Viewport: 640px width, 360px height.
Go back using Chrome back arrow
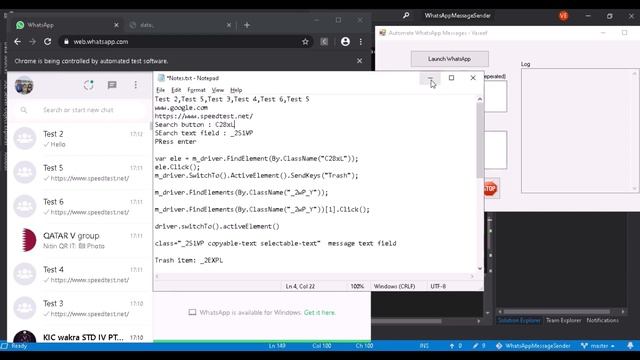click(x=17, y=42)
